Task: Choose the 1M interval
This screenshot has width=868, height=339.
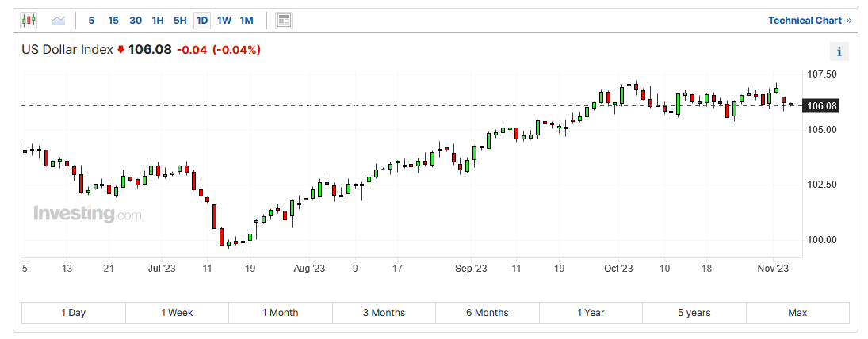Action: 247,20
